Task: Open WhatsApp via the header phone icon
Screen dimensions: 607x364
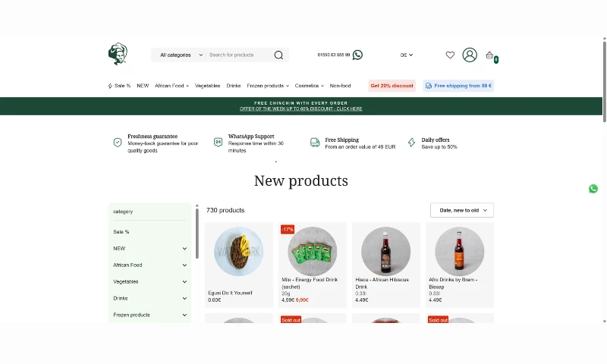Action: [x=357, y=55]
